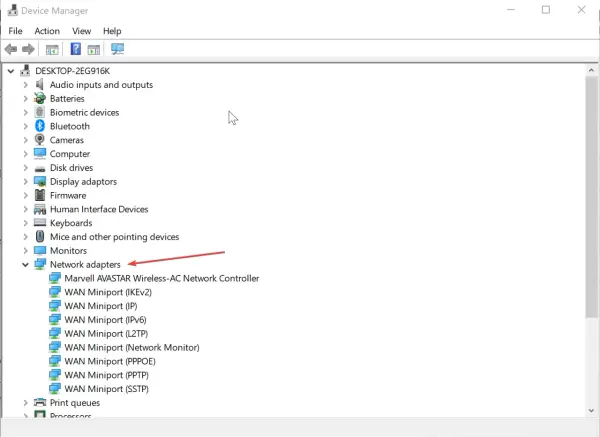Click the Back arrow toolbar icon
Image resolution: width=600 pixels, height=437 pixels.
(11, 49)
